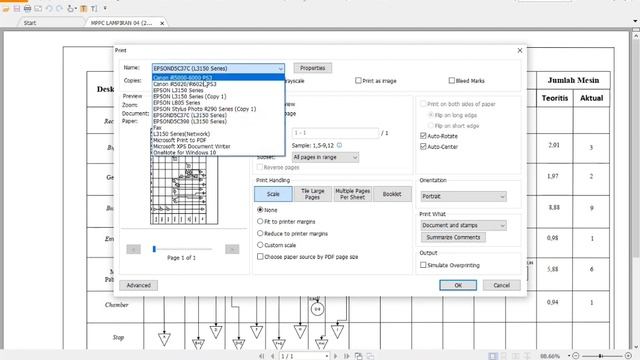This screenshot has width=640, height=360.
Task: Go to last page in status bar
Action: 347,356
